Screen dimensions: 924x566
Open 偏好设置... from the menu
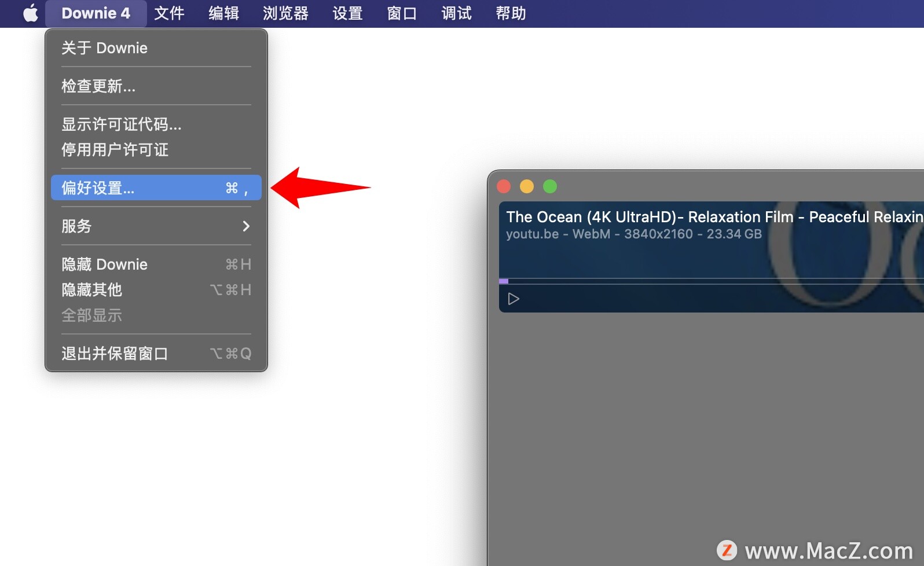156,188
